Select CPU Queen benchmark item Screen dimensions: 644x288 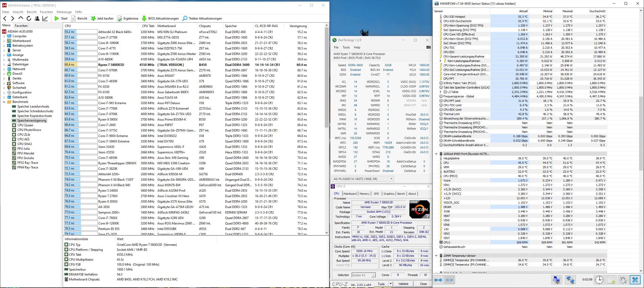[x=25, y=125]
